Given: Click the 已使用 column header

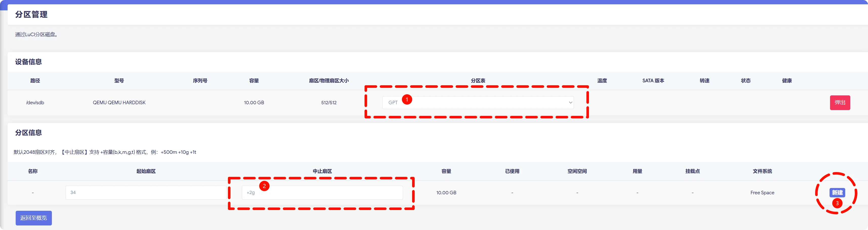Looking at the screenshot, I should click(x=512, y=171).
